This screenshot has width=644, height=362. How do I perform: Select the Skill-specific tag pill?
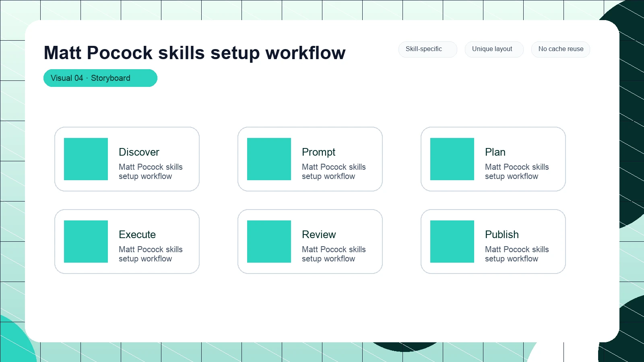pos(428,49)
